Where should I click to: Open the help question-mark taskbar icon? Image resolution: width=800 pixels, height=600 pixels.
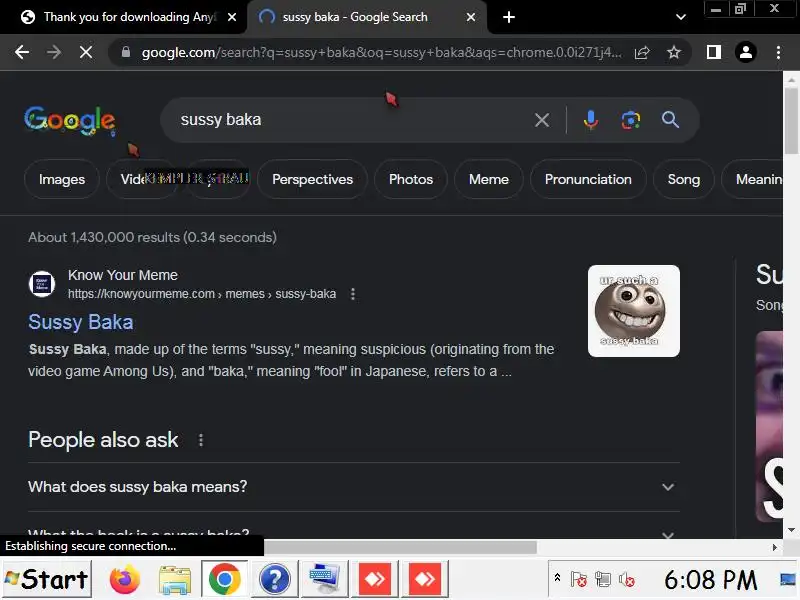tap(274, 579)
